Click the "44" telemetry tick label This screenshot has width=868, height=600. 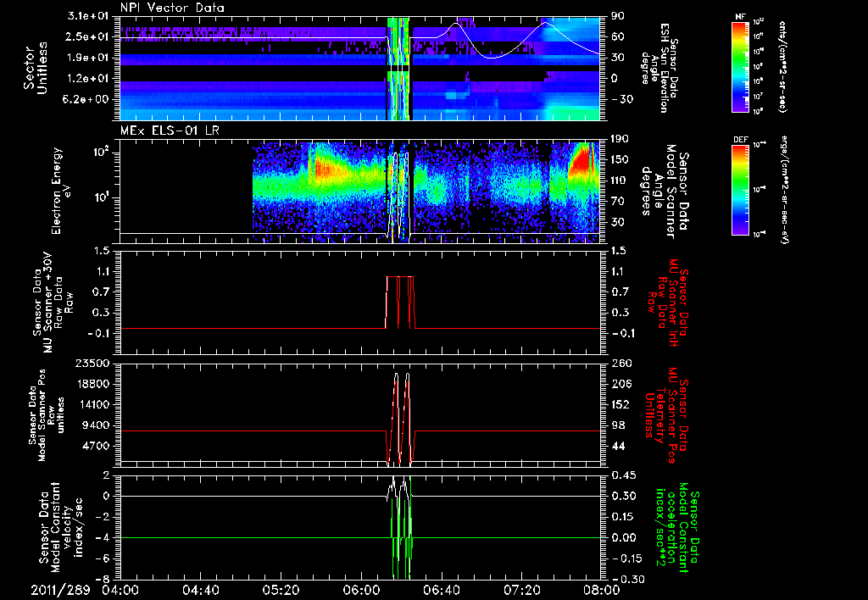tap(618, 446)
